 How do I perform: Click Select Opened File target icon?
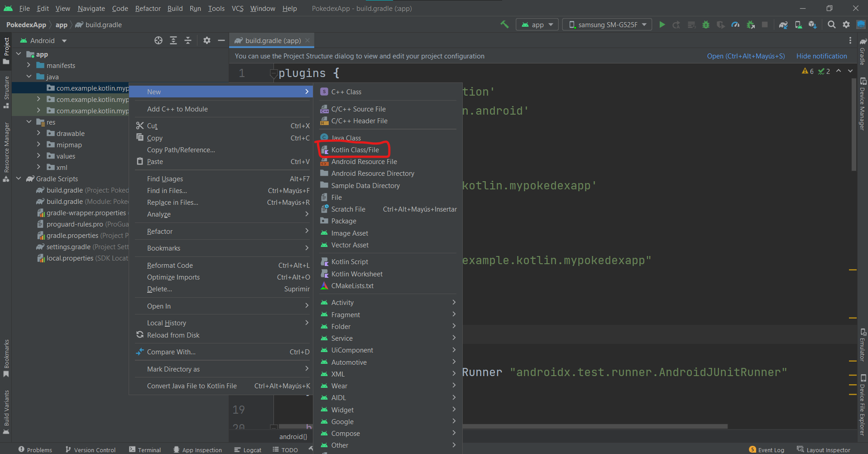point(158,40)
